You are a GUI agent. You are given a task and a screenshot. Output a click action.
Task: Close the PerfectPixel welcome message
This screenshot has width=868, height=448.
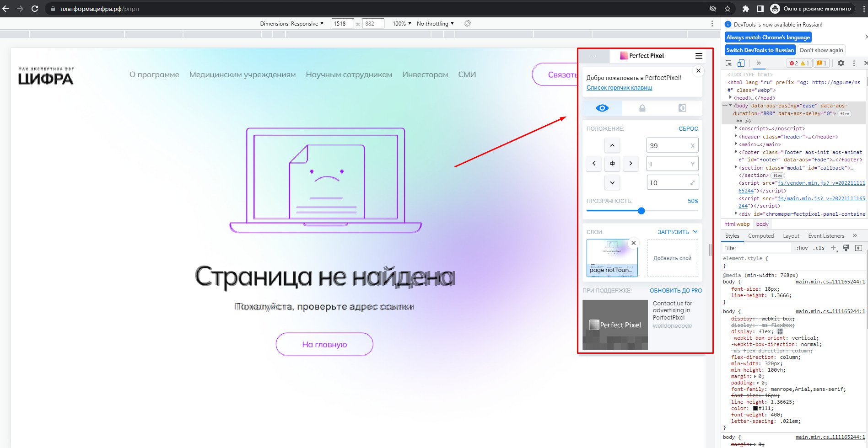pos(698,70)
